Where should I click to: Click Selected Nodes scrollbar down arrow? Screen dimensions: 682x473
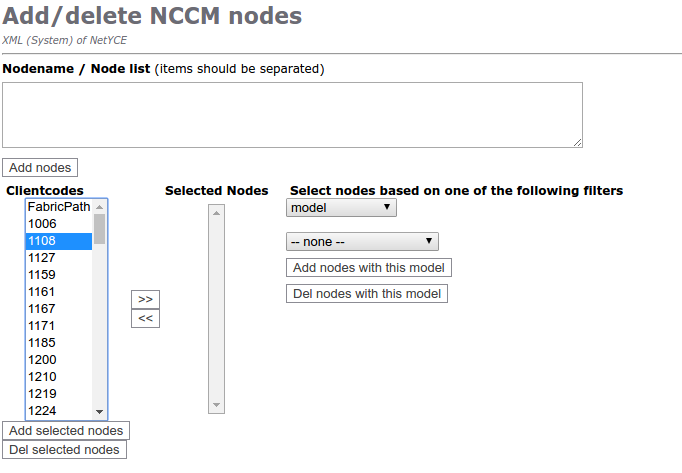click(x=217, y=406)
